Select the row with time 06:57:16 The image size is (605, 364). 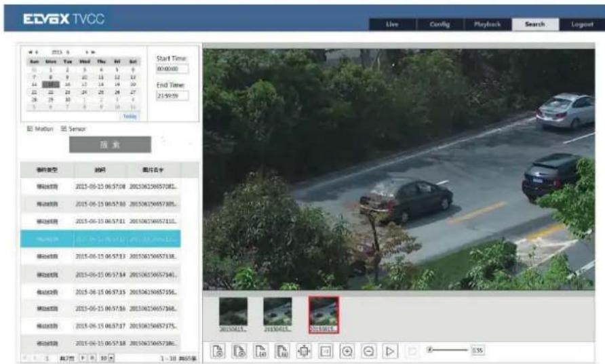100,308
